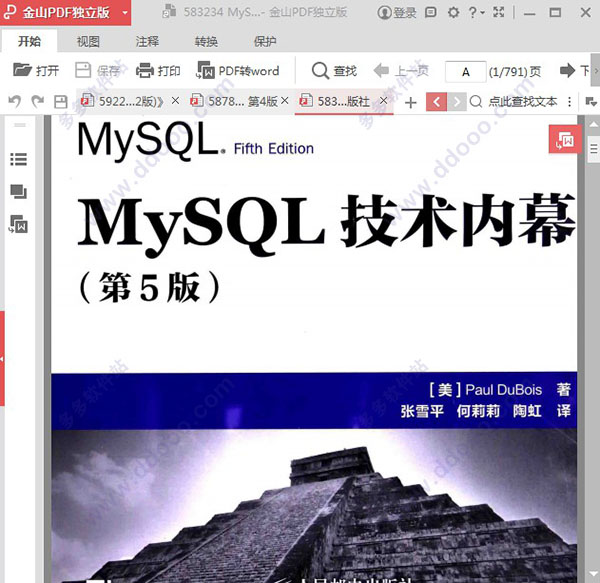
Task: Open the 注释 ribbon tab
Action: [x=147, y=41]
